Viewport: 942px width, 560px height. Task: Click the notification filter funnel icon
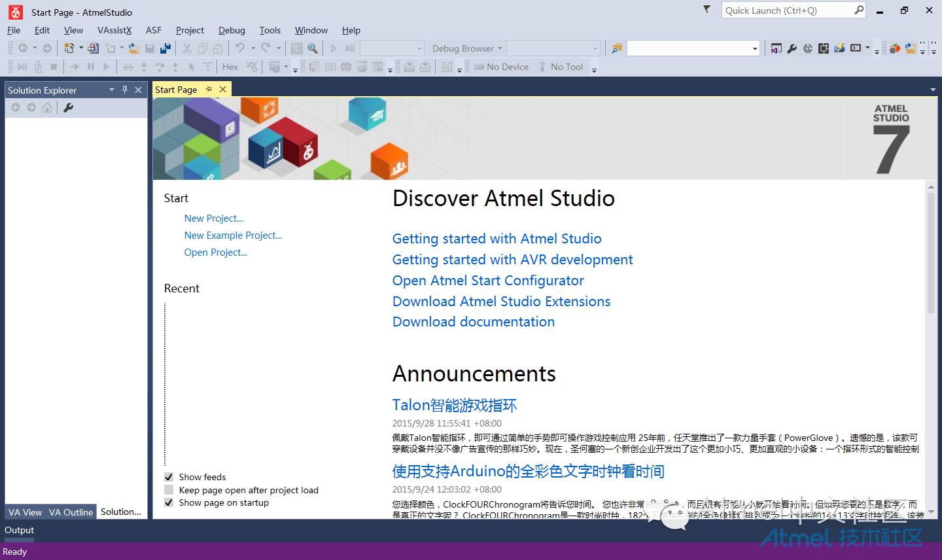point(706,10)
